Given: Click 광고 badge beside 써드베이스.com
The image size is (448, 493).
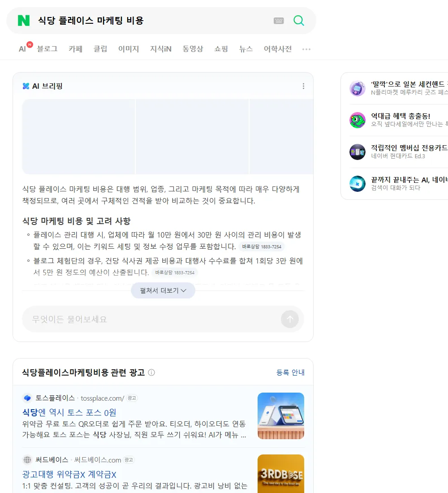Looking at the screenshot, I should coord(129,460).
